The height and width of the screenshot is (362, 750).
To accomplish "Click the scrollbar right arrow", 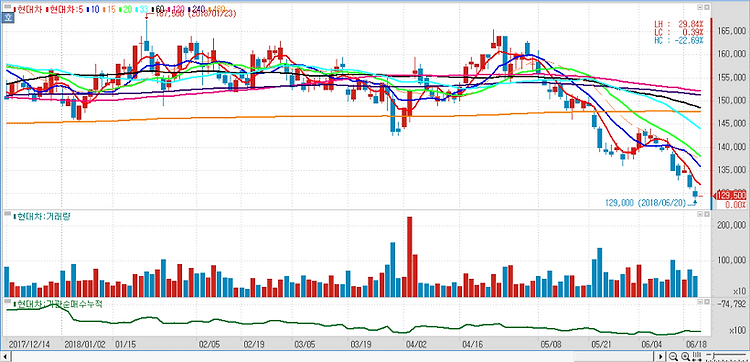I will (661, 357).
